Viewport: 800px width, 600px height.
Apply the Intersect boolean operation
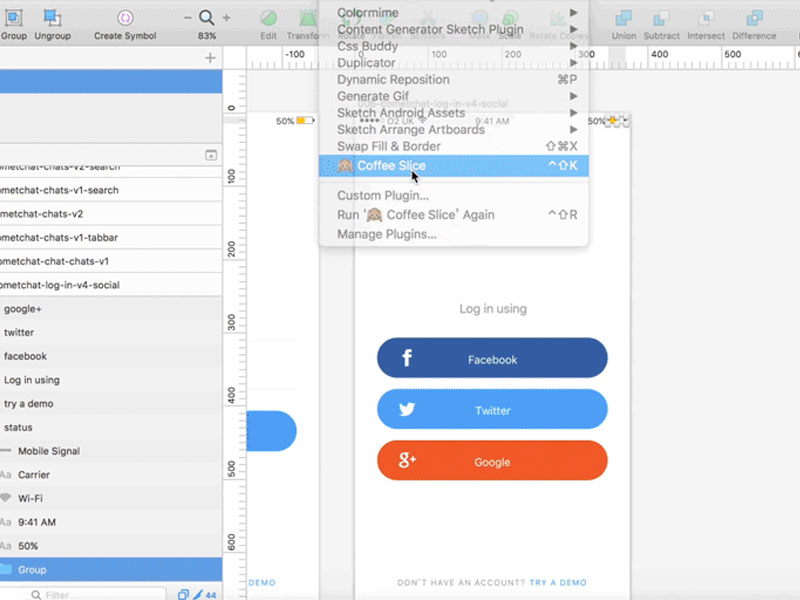coord(706,18)
